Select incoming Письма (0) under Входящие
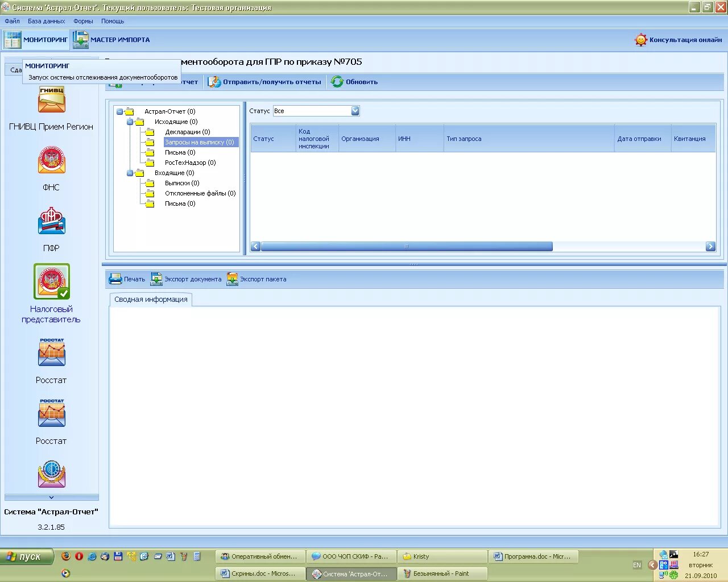This screenshot has height=582, width=728. (x=180, y=203)
